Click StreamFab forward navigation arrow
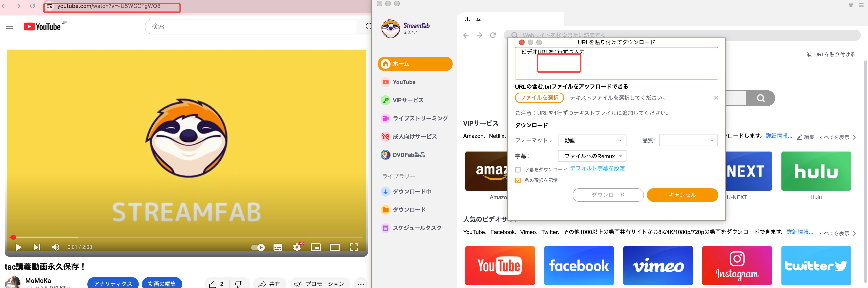Screen dimensions: 868x288 479,35
